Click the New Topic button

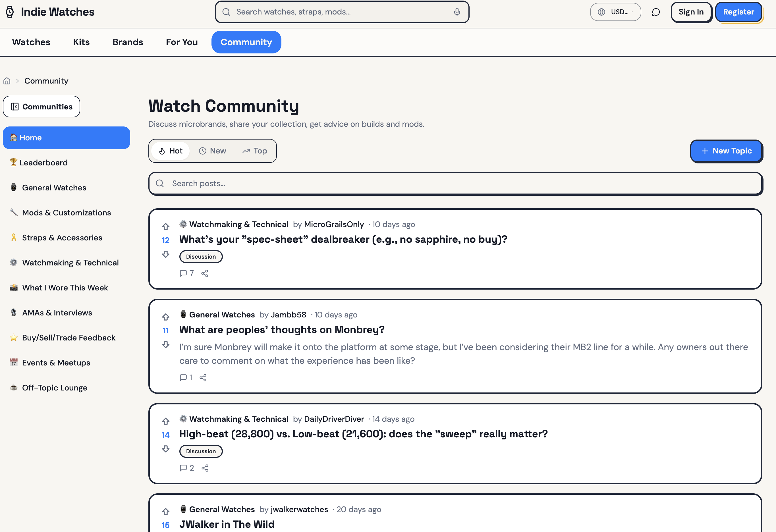click(726, 151)
